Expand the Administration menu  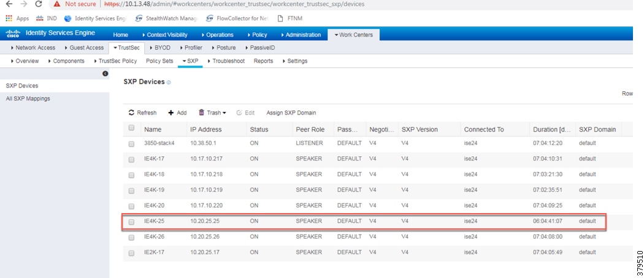click(301, 35)
